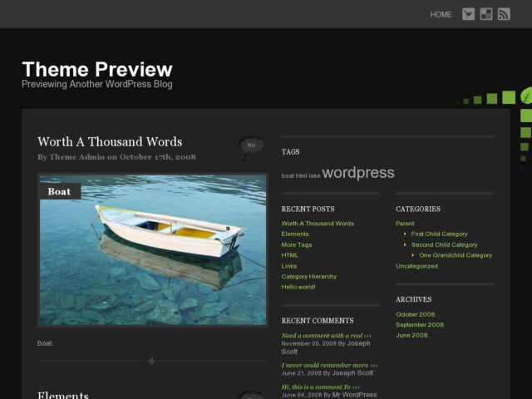Open comment 'I never could remember more'

coord(329,366)
